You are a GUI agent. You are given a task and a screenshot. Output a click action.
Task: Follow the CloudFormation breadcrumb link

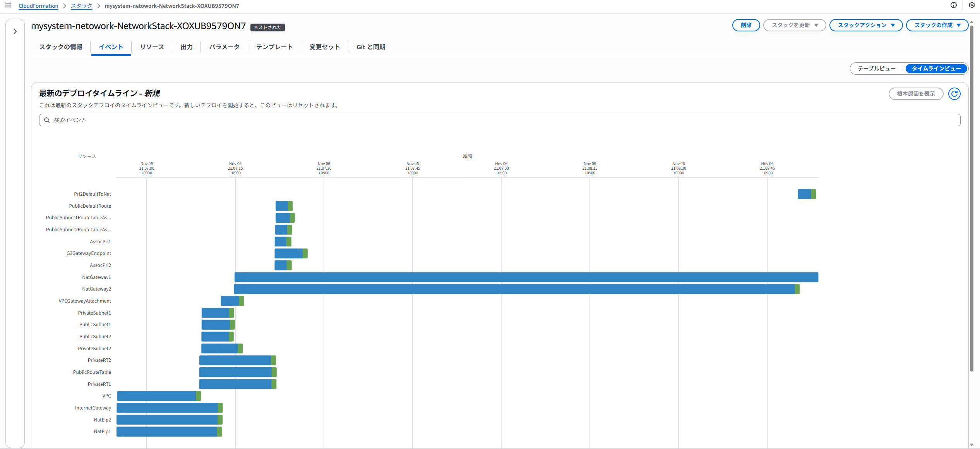(x=38, y=6)
